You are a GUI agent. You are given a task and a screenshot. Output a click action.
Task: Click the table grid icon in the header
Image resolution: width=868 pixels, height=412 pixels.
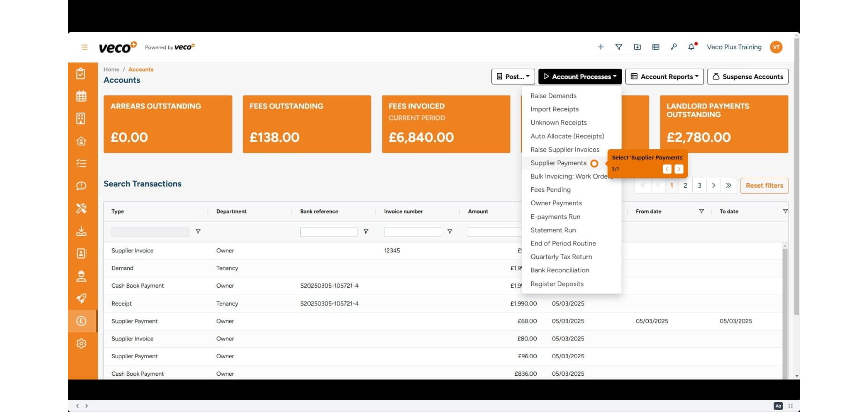coord(656,47)
